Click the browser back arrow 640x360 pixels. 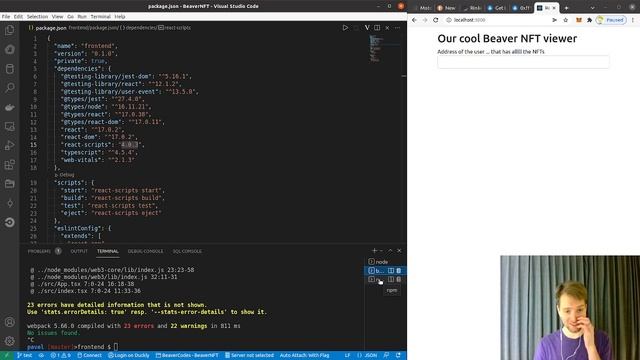[414, 20]
